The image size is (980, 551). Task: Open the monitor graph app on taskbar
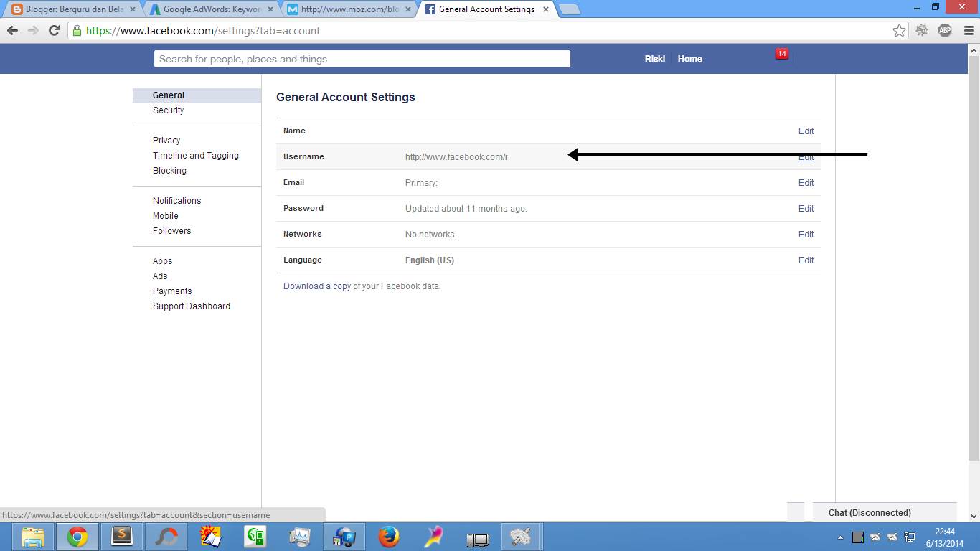pyautogui.click(x=299, y=537)
